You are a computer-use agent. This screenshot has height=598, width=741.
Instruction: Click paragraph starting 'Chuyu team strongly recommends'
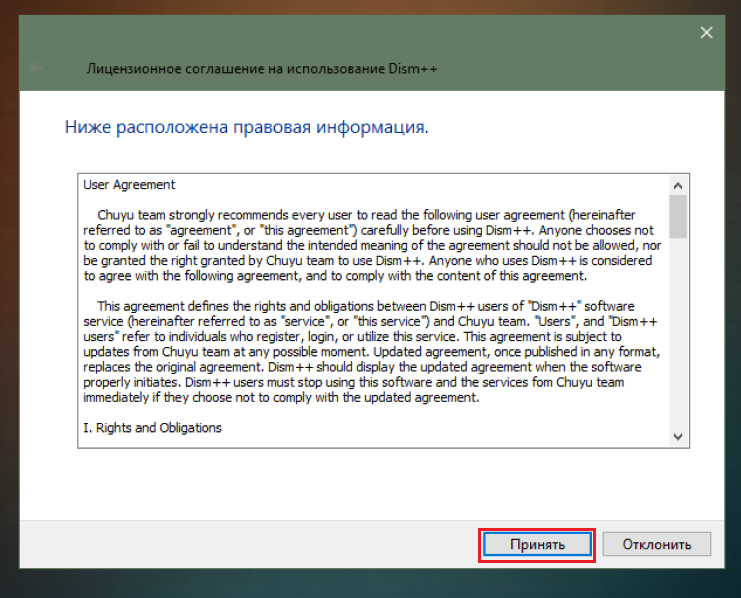372,245
